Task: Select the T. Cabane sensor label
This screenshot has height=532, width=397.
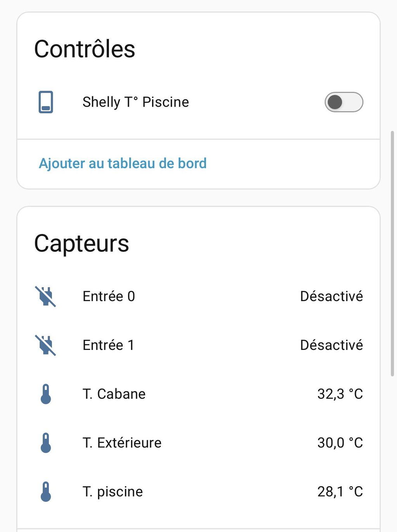Action: tap(114, 394)
